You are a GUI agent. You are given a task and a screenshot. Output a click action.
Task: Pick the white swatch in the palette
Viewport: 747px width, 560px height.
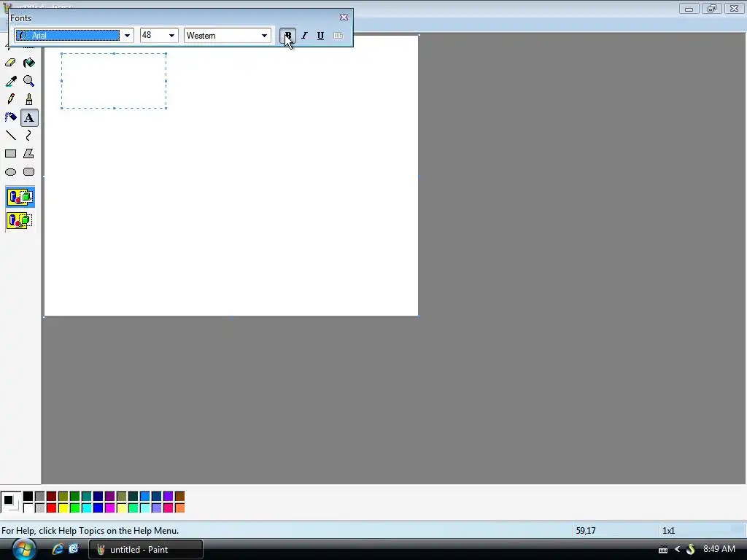pos(28,508)
